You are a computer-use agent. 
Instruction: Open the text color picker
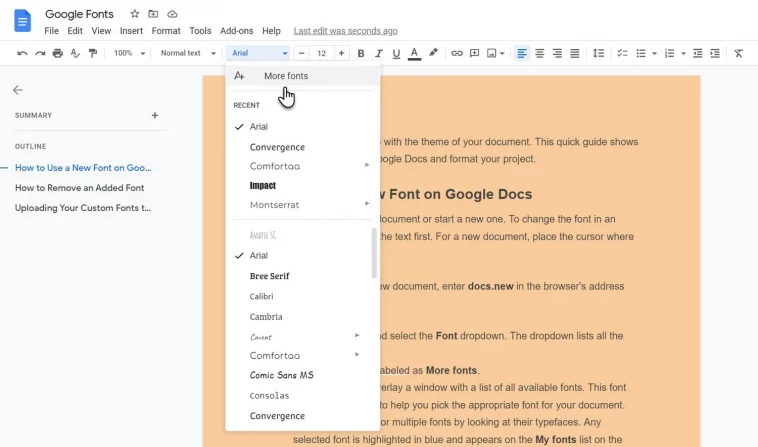coord(414,54)
